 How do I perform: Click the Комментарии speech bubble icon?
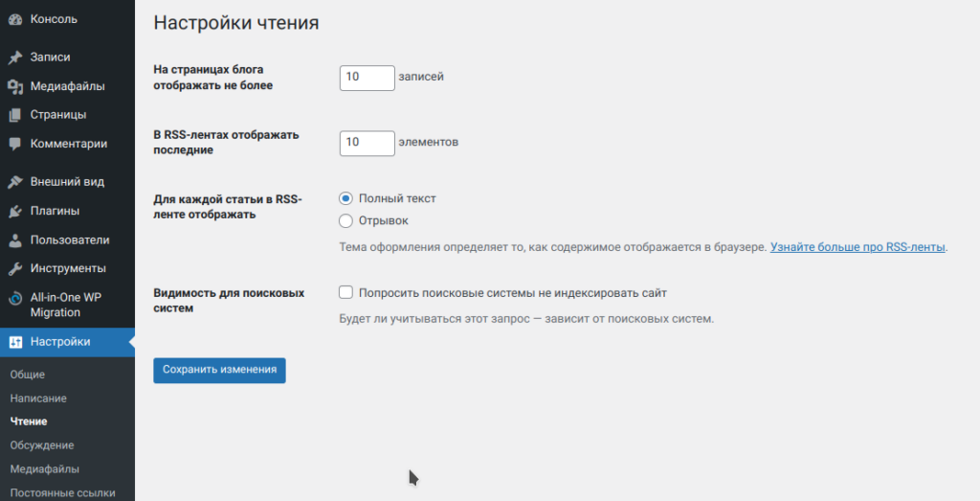[15, 144]
